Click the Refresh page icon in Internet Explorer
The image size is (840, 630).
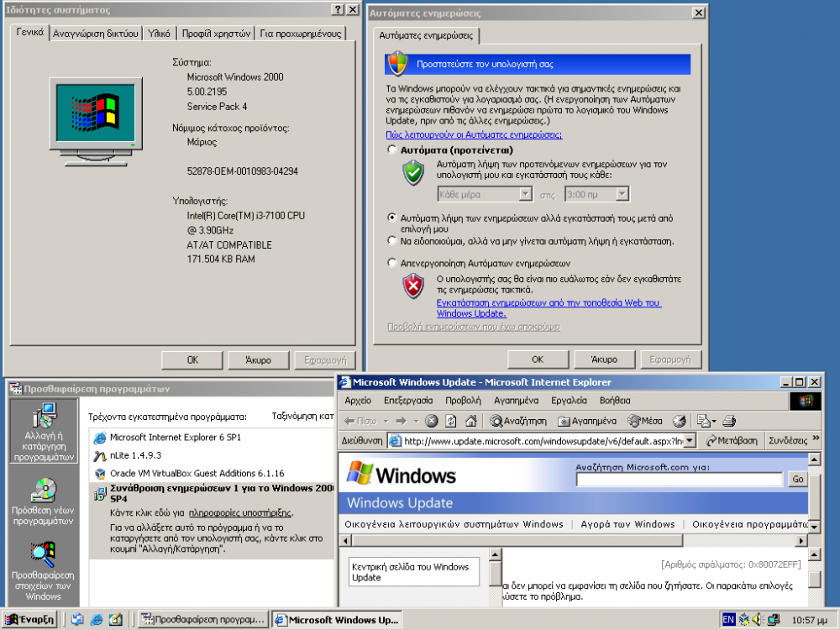451,421
